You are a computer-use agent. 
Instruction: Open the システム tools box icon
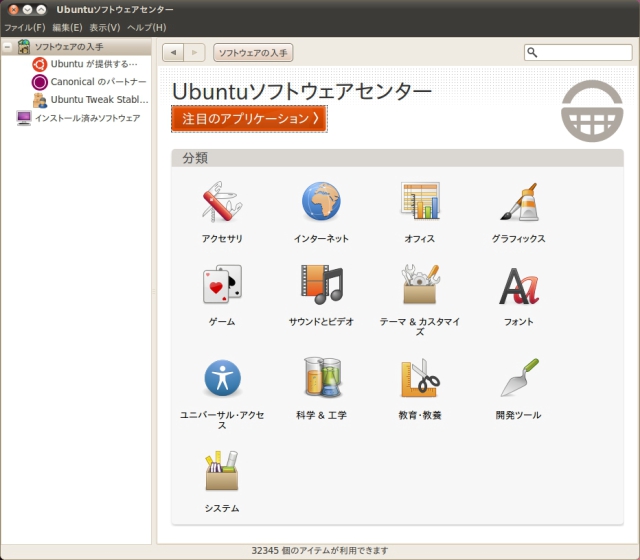[222, 470]
